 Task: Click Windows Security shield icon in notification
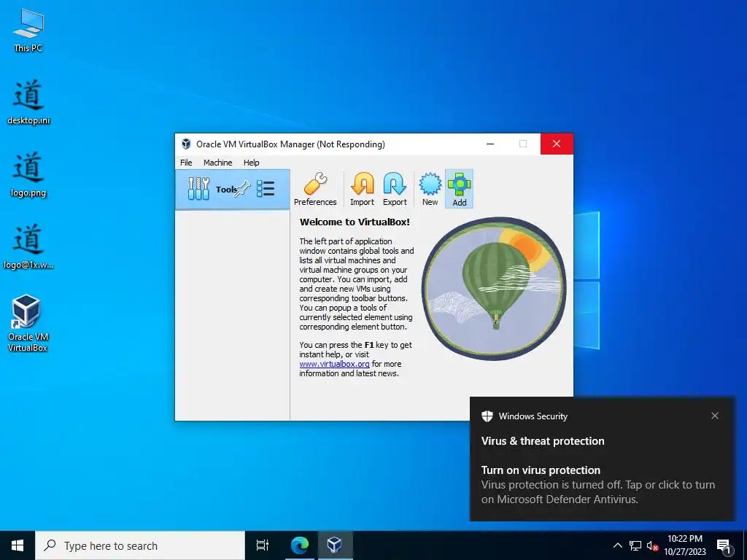point(487,416)
